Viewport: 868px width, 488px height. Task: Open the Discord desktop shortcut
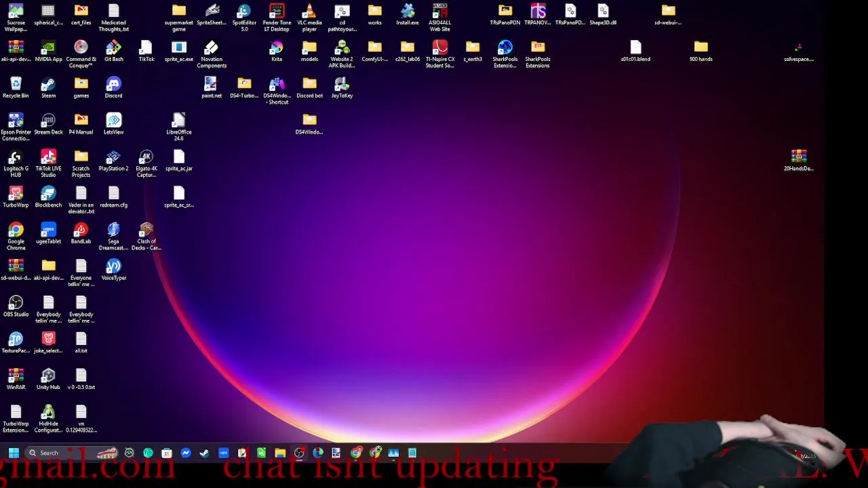click(113, 87)
